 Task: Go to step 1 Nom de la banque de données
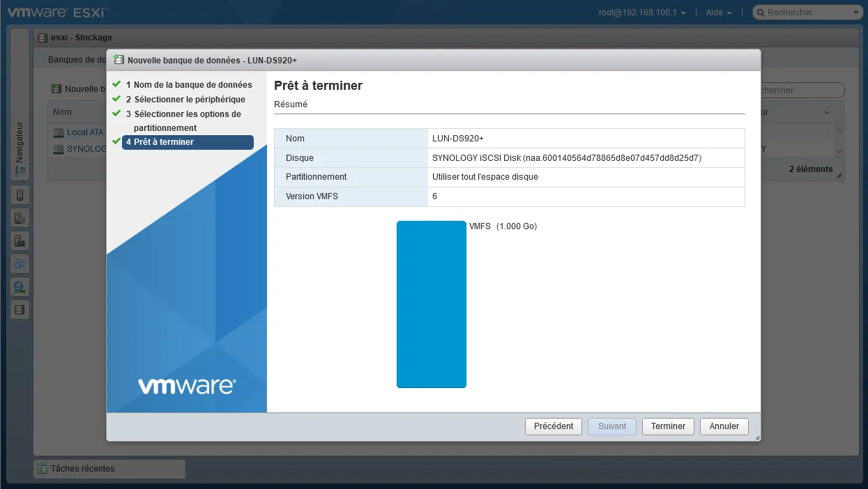tap(188, 85)
